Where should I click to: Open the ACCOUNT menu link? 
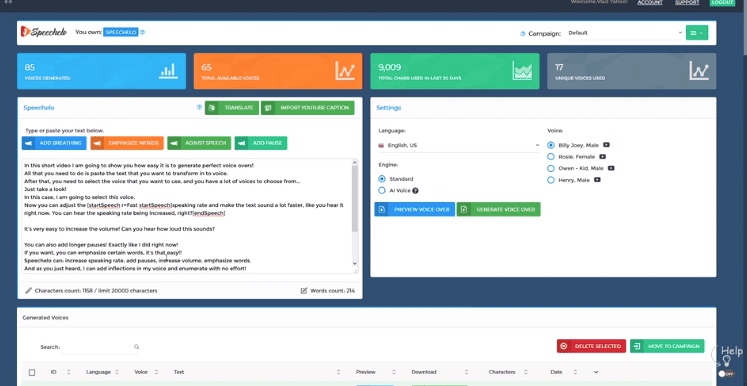click(x=650, y=2)
